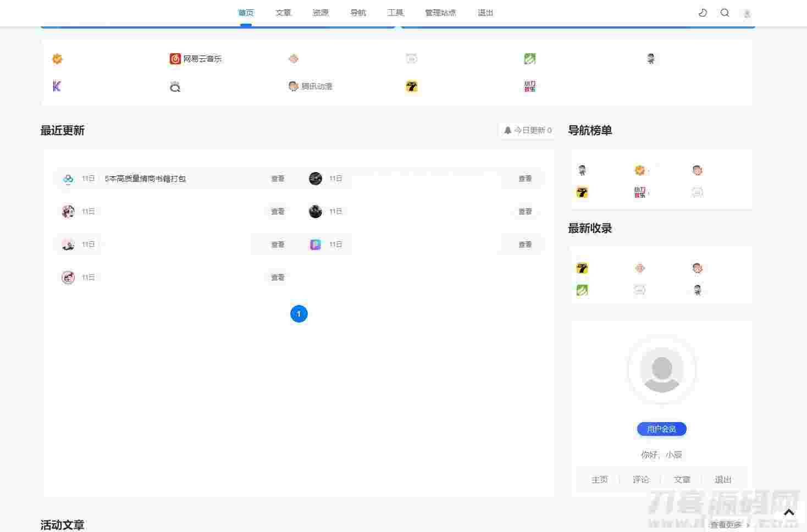Click 查看 in the purple square icon row
Viewport: 807px width, 532px height.
click(525, 245)
